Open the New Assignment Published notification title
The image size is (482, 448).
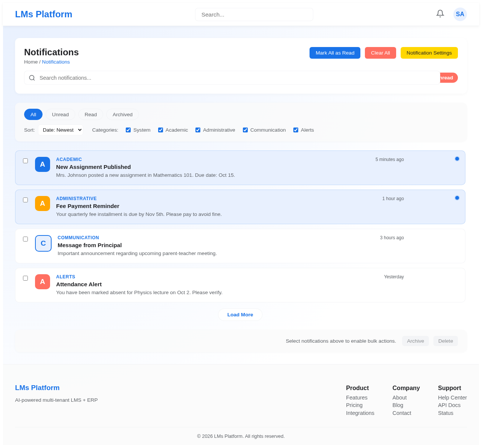pyautogui.click(x=93, y=167)
